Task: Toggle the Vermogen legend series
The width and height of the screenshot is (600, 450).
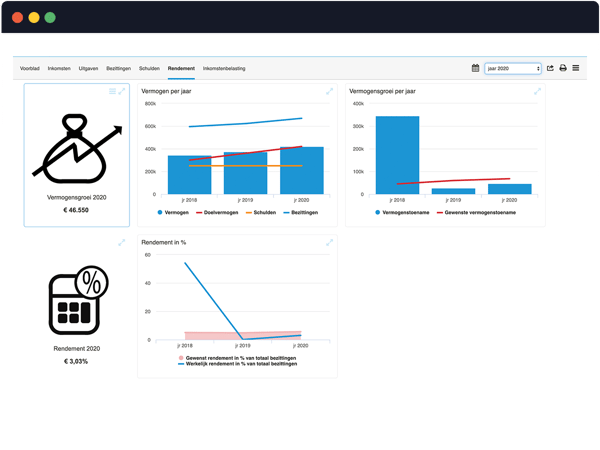Action: pos(173,212)
